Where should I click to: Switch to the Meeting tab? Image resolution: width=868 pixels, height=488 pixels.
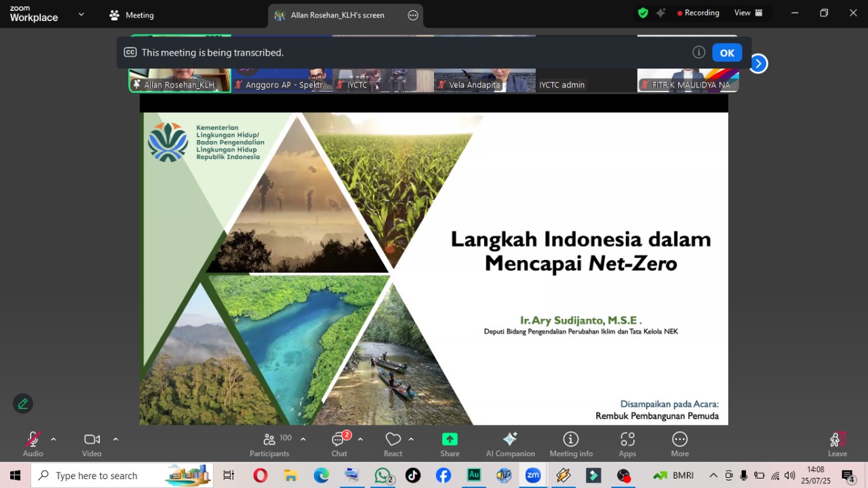tap(132, 15)
